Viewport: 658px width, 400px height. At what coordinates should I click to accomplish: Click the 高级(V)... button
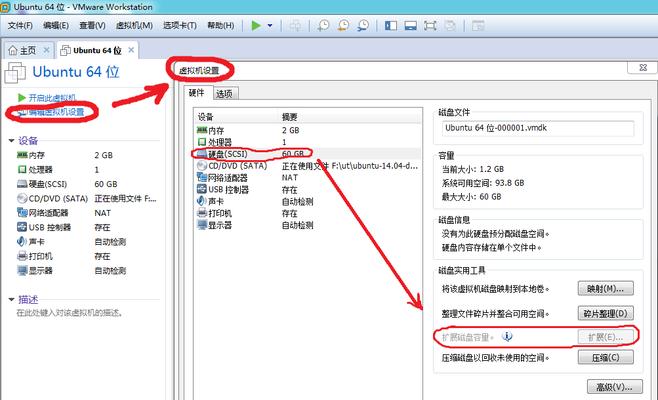point(614,387)
